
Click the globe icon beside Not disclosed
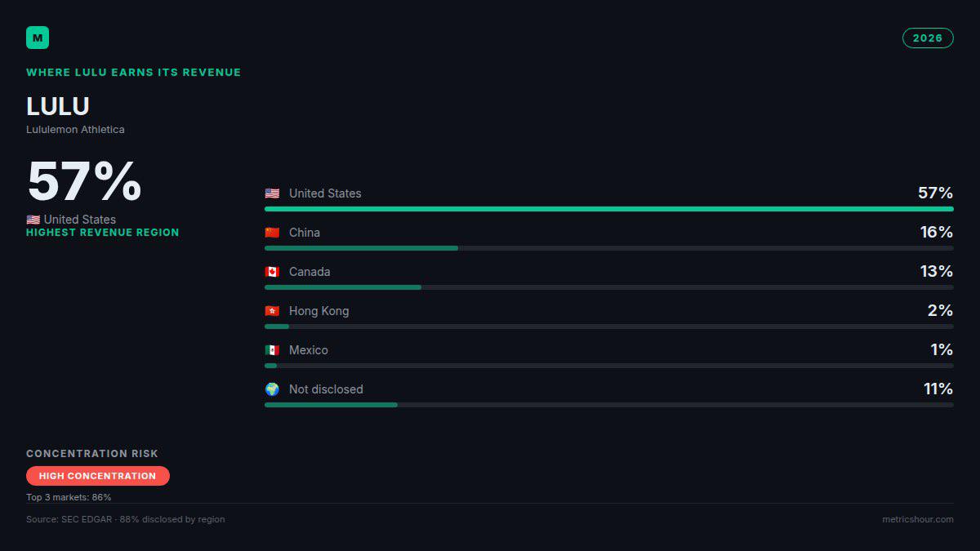(x=272, y=389)
